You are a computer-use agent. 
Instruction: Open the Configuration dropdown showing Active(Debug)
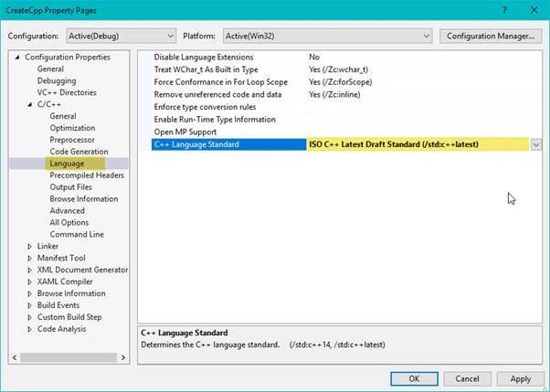coord(121,36)
